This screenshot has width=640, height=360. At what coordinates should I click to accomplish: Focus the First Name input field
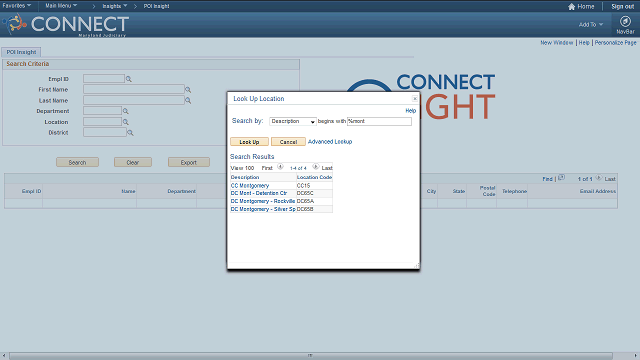pos(134,89)
